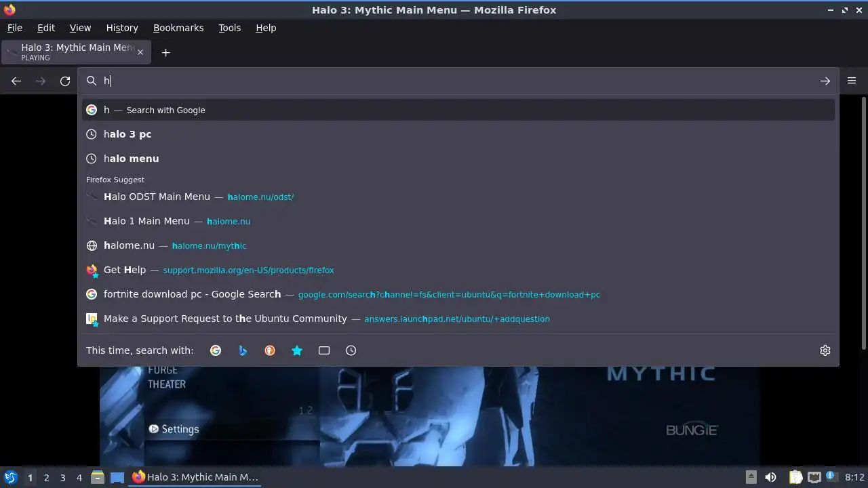Open Halo ODST Main Menu suggestion
Screen dimensions: 868x488
pyautogui.click(x=458, y=197)
